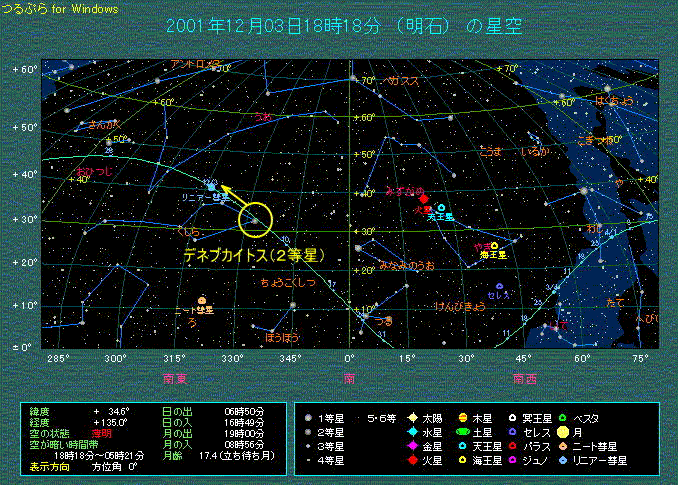This screenshot has width=678, height=485.
Task: Click the はくちょう constellation label
Action: [613, 101]
